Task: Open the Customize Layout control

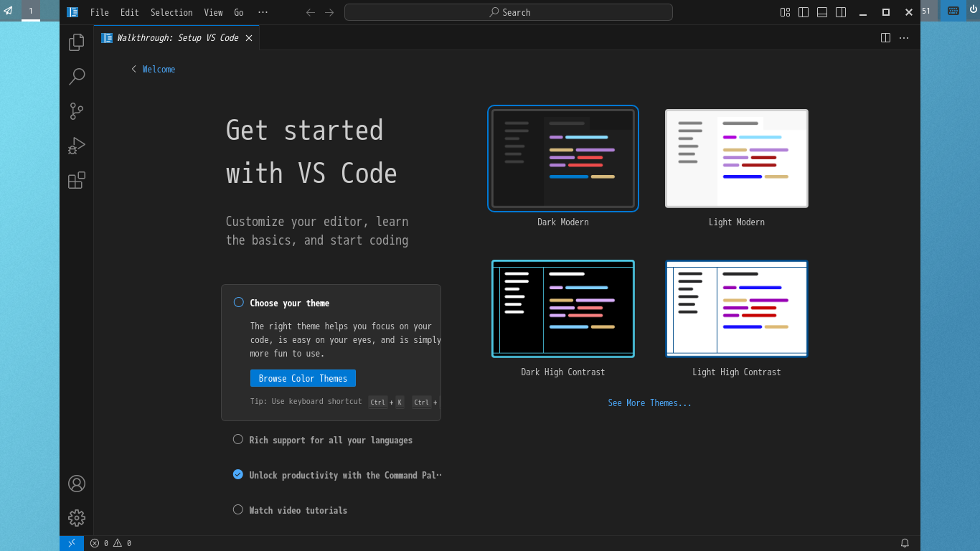Action: coord(785,12)
